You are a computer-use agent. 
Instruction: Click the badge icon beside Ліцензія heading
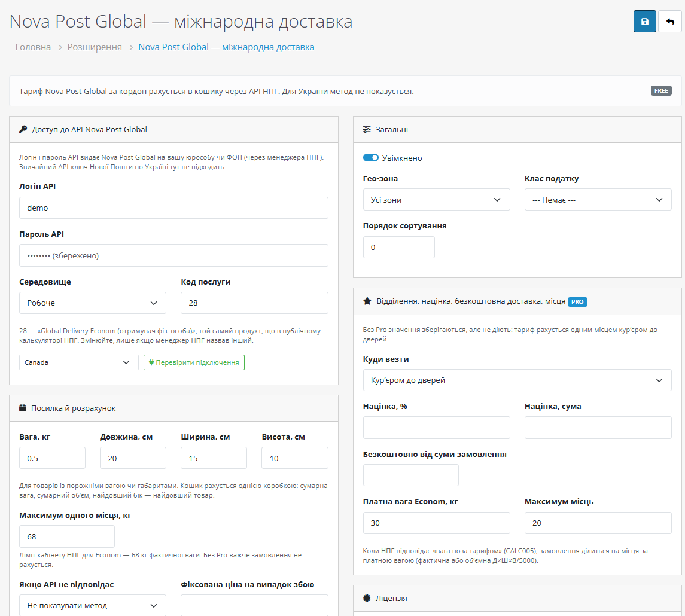367,598
